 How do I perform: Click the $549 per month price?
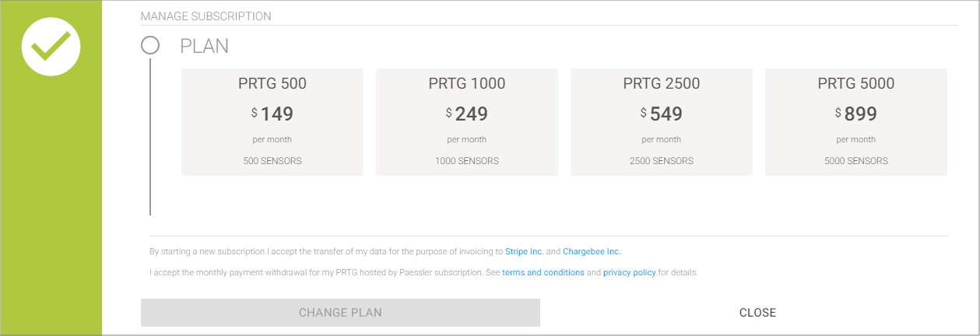click(662, 114)
